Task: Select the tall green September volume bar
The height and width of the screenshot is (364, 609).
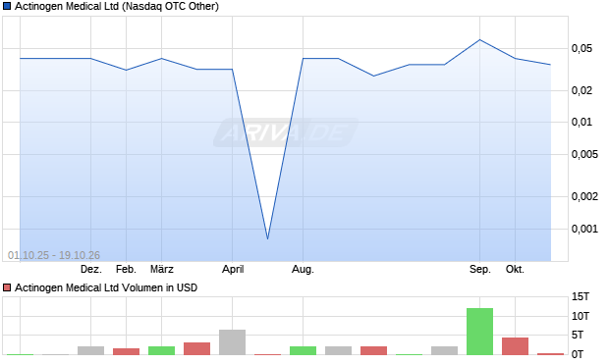Action: tap(479, 332)
